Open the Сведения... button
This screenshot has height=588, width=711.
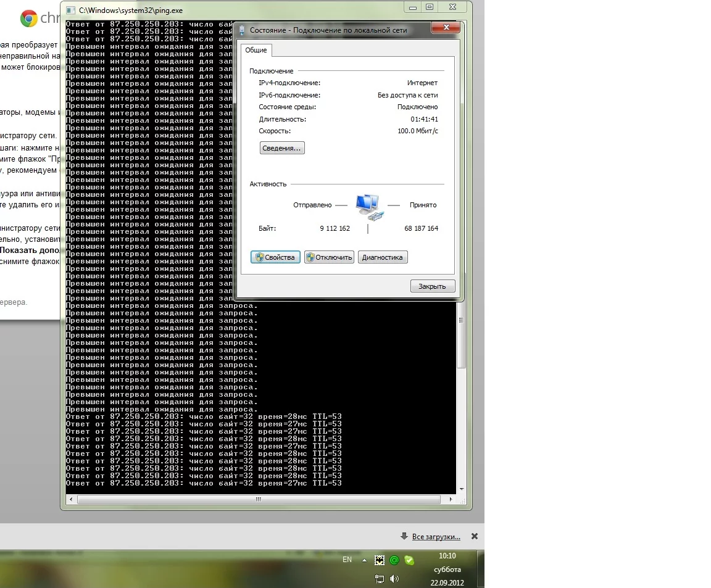(x=281, y=148)
